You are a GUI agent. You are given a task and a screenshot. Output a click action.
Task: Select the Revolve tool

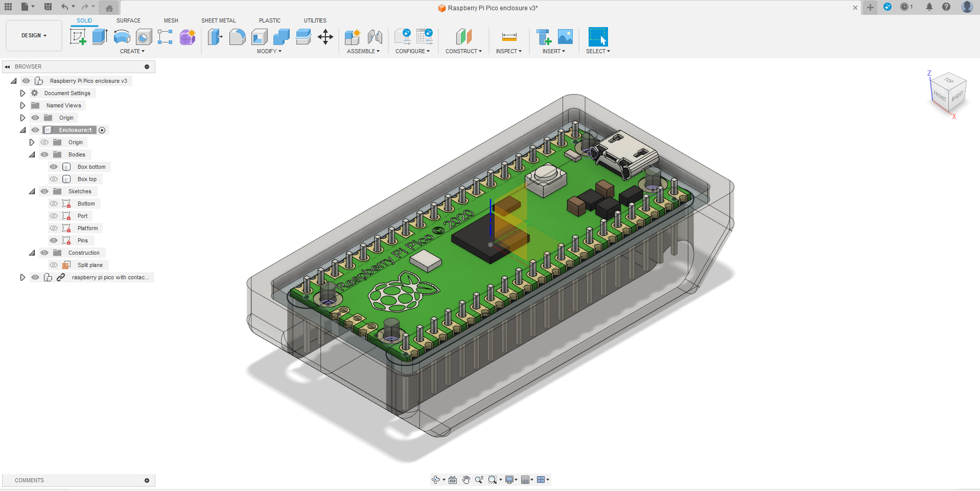(121, 37)
